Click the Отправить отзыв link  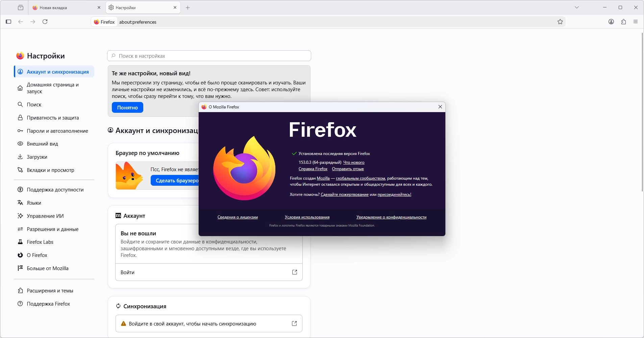tap(348, 169)
